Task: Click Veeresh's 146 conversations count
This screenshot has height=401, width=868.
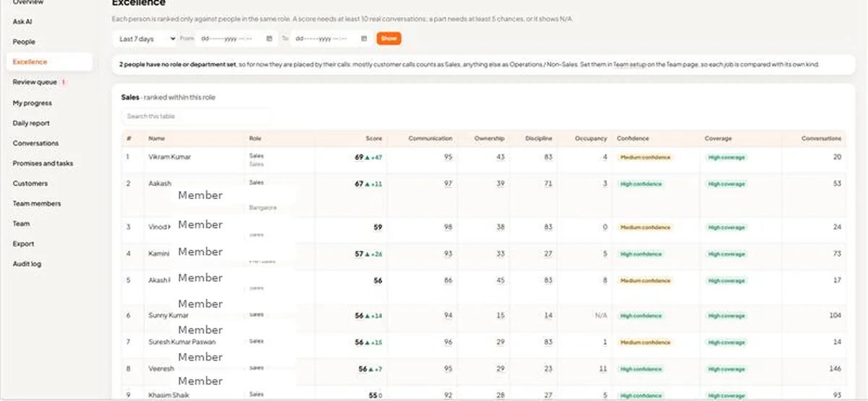Action: (x=836, y=368)
